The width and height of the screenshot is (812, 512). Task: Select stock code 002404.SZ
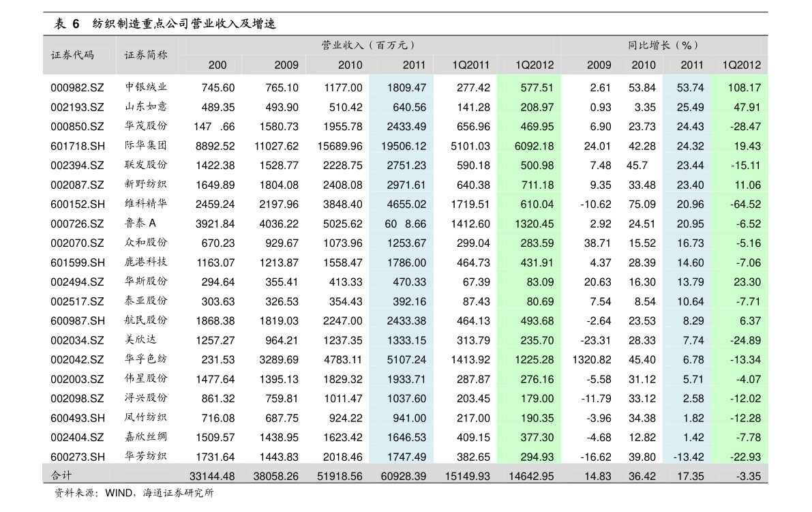point(77,438)
